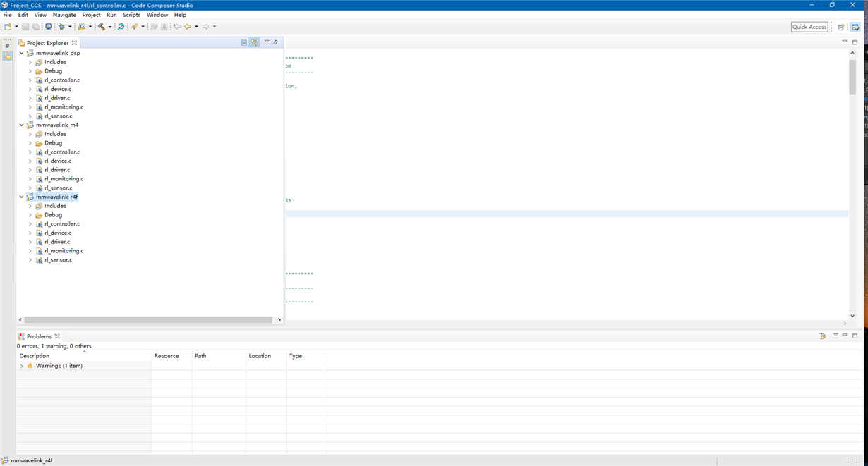Open the Navigate menu
The height and width of the screenshot is (466, 868).
(x=64, y=15)
